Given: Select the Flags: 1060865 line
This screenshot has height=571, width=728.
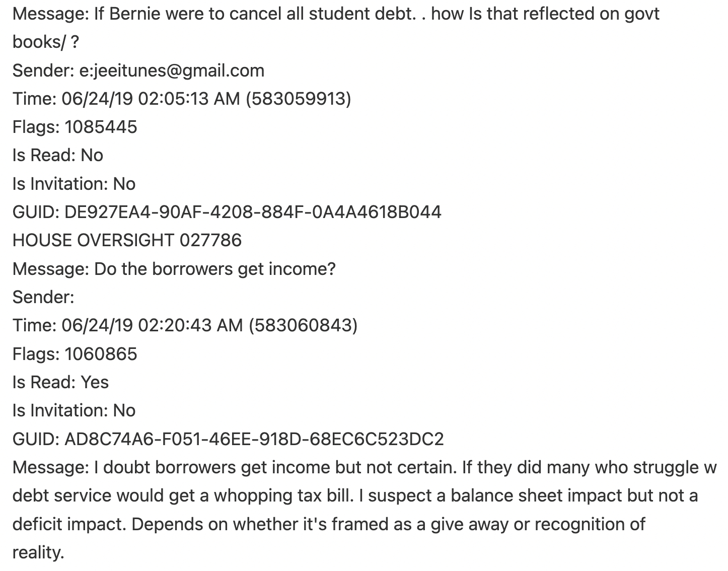Looking at the screenshot, I should coord(75,354).
